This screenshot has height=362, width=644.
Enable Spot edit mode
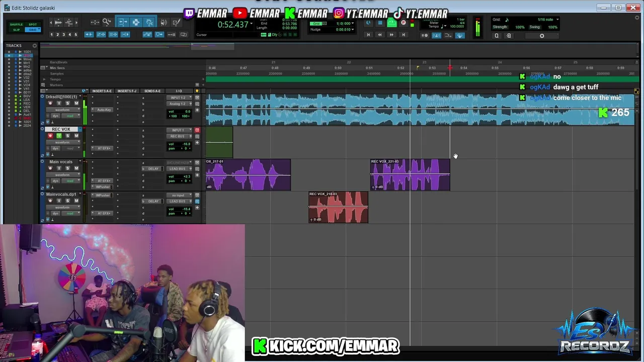[x=33, y=25]
